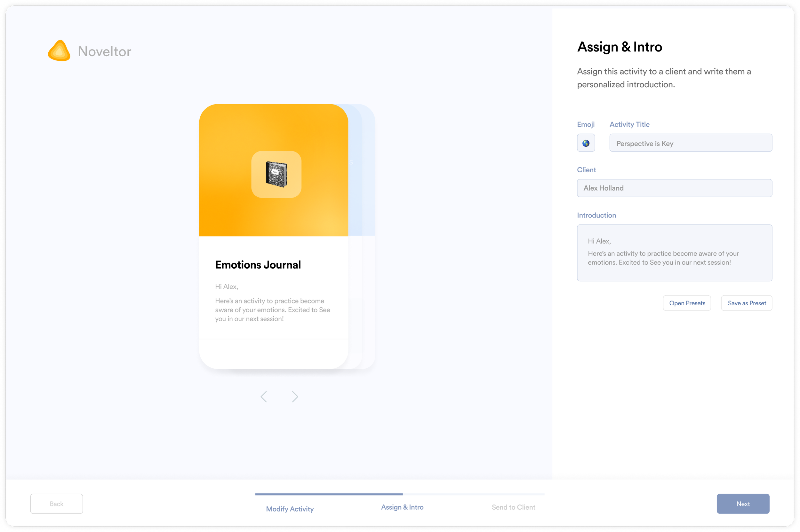The width and height of the screenshot is (800, 532).
Task: Click inside the Introduction text area
Action: click(674, 253)
